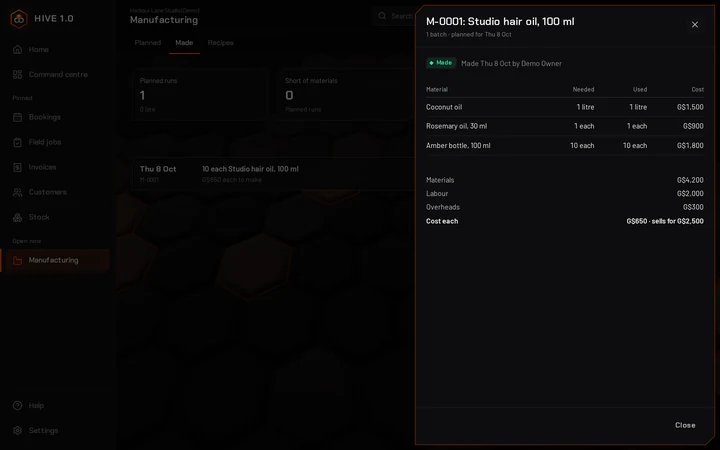The width and height of the screenshot is (720, 450).
Task: Click the Amber bottle, 100 ml row
Action: [x=565, y=146]
